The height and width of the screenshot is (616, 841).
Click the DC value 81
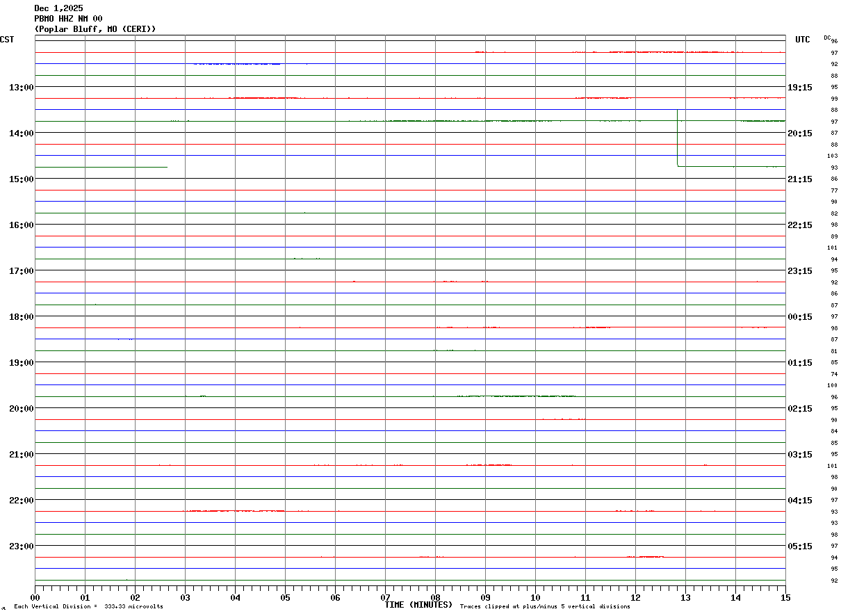pos(834,350)
